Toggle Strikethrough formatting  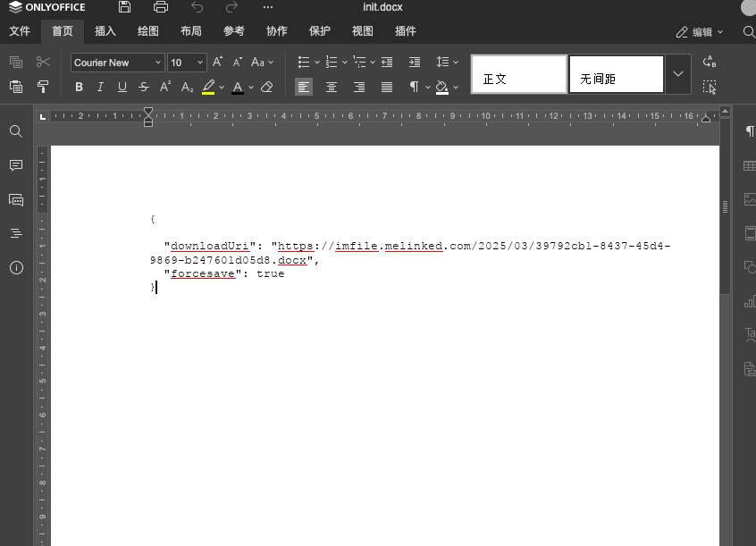(144, 87)
